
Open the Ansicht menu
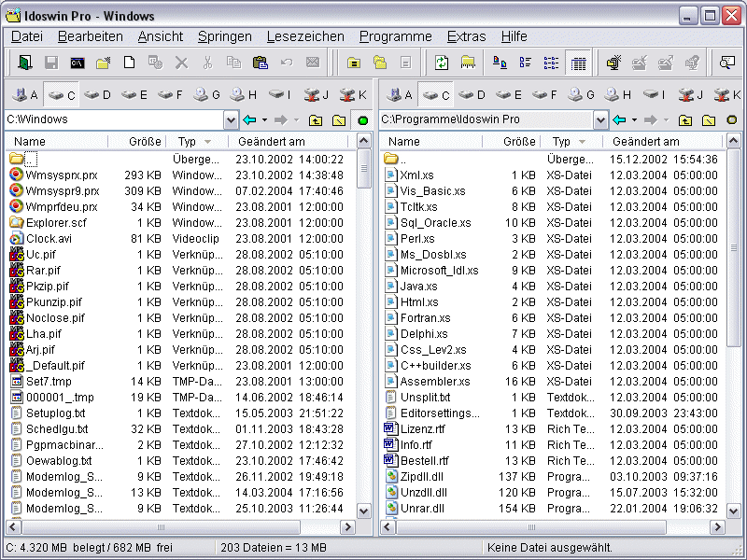[x=160, y=36]
